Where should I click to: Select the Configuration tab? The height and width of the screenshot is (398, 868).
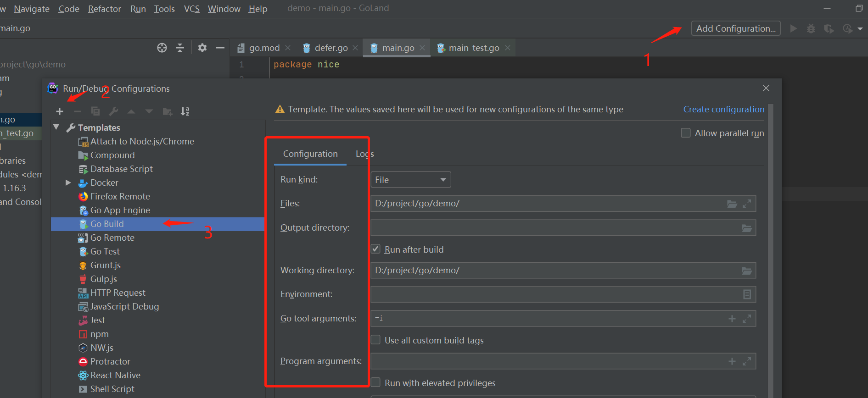coord(310,154)
